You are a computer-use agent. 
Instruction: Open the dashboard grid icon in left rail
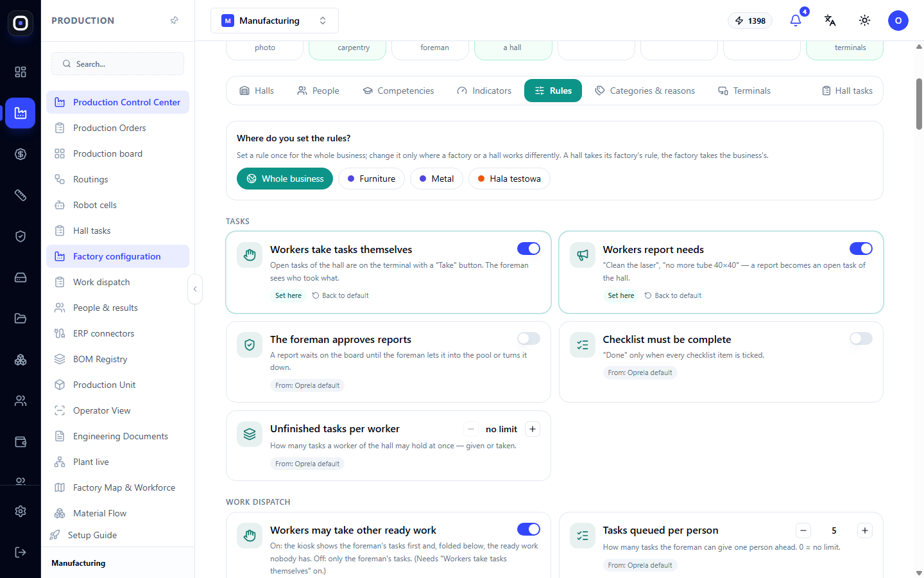point(21,72)
